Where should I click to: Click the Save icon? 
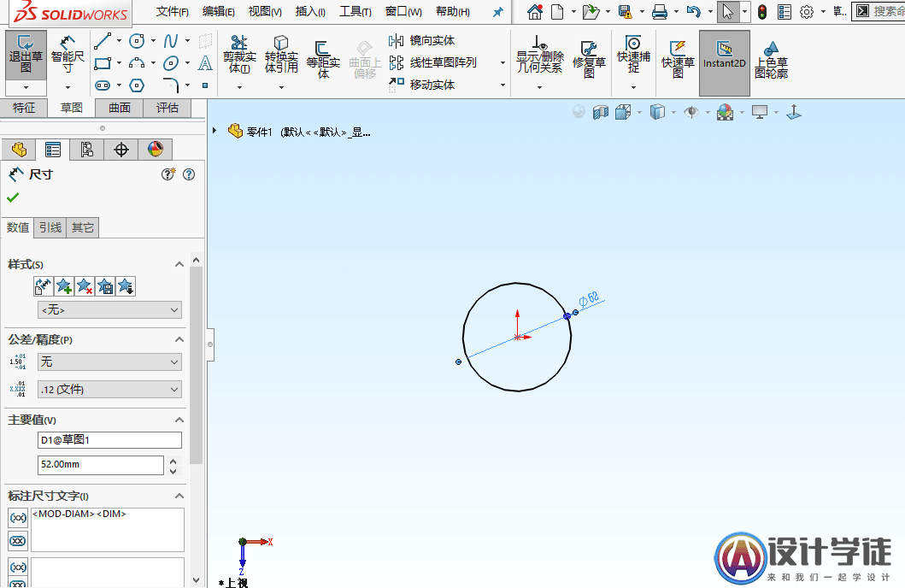pos(625,12)
